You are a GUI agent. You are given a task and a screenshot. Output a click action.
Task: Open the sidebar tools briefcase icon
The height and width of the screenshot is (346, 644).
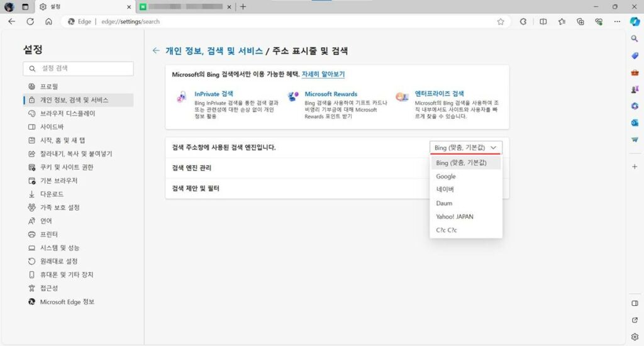point(635,72)
